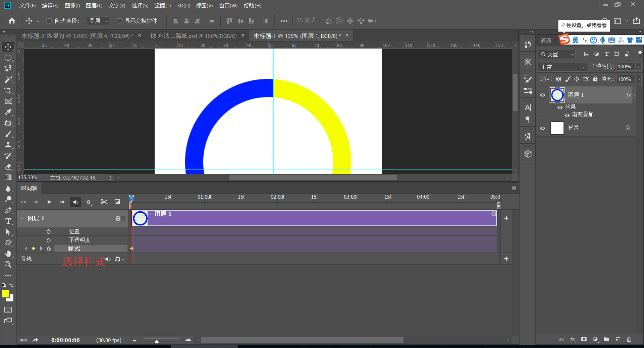The image size is (644, 348).
Task: Add a layer style fx at panel bottom
Action: pyautogui.click(x=573, y=339)
